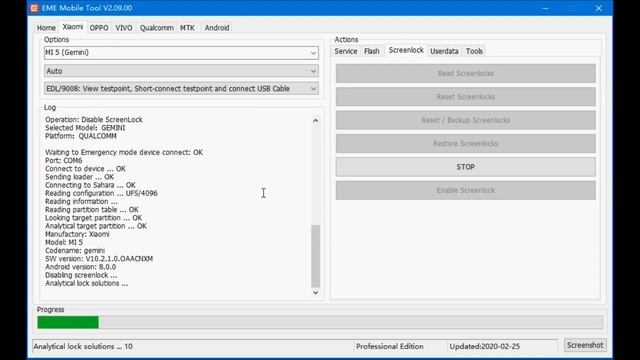Click the 'Connect to device ... OK' line

point(85,169)
